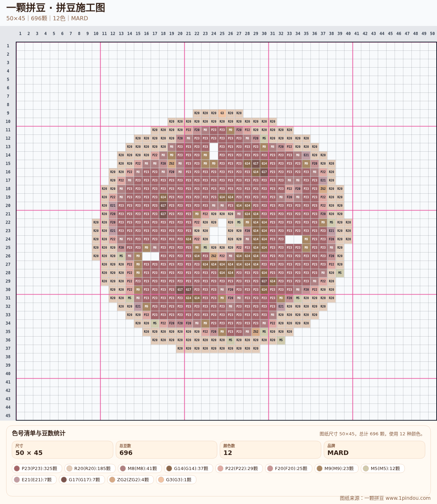Click the M9 bead in row 11
The width and height of the screenshot is (437, 504).
[x=231, y=130]
